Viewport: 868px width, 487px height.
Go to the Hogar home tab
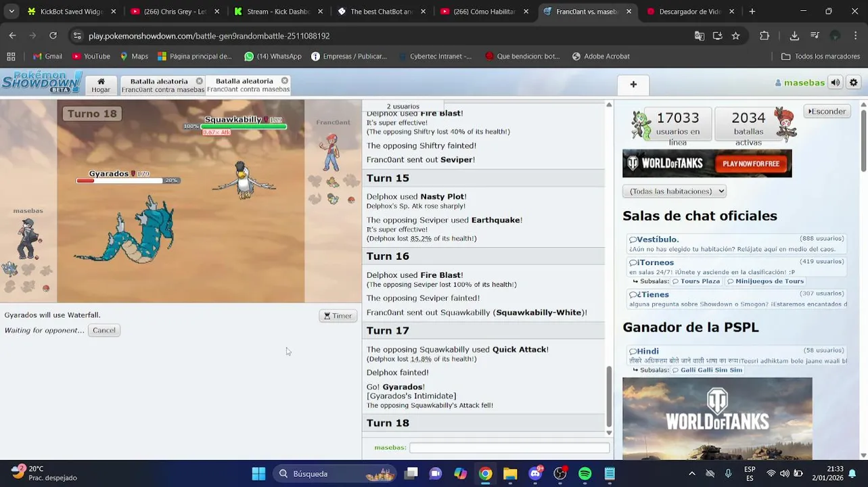101,85
